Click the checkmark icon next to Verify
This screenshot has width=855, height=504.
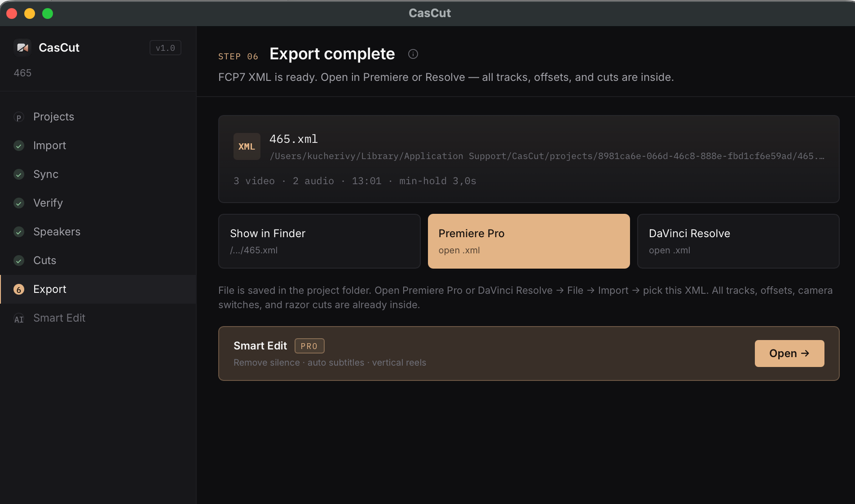coord(19,203)
